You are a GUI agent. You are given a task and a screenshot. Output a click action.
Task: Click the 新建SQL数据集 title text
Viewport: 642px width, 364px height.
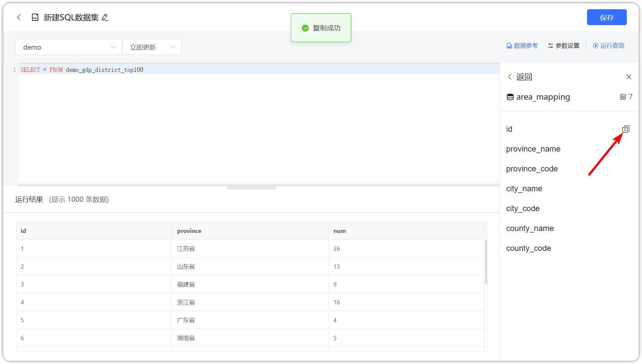point(71,17)
